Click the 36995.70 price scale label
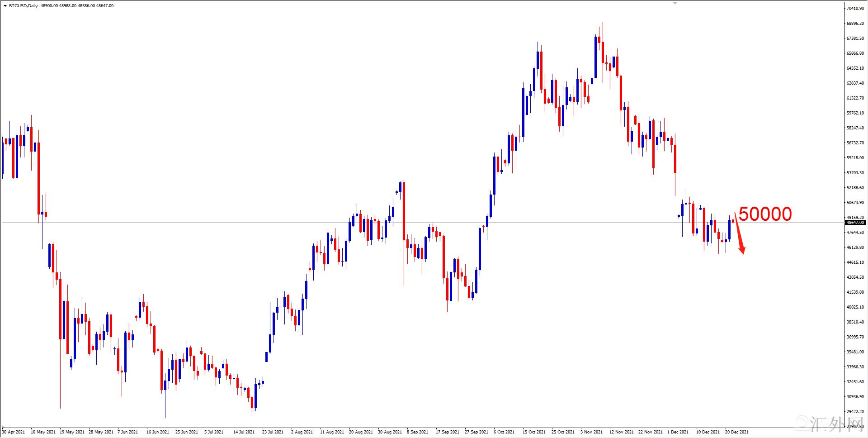 [855, 337]
